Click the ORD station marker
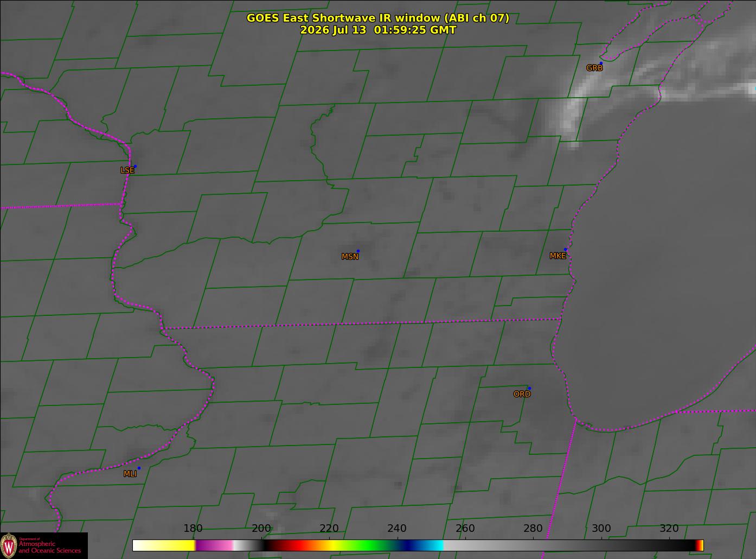Image resolution: width=756 pixels, height=559 pixels. click(529, 388)
